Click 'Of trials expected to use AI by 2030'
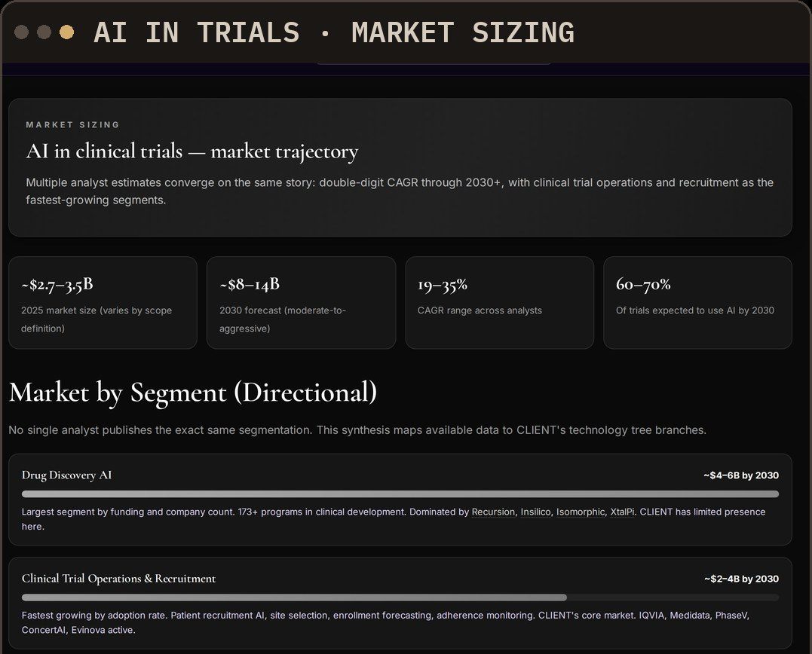The width and height of the screenshot is (812, 654). click(x=695, y=310)
